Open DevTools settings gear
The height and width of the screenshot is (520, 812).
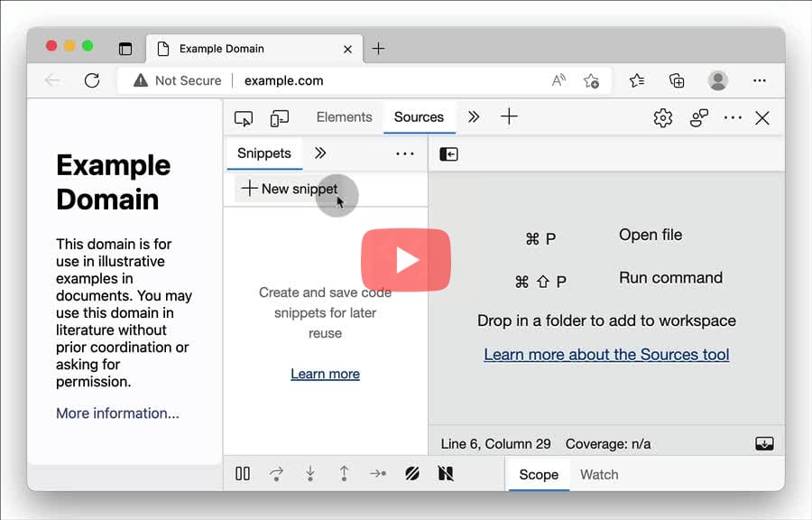(663, 118)
